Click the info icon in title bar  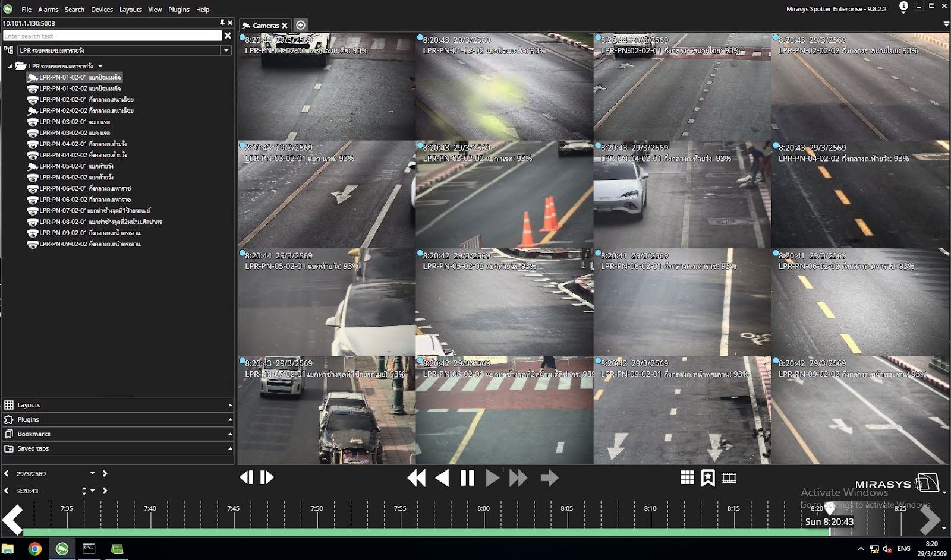(x=903, y=7)
